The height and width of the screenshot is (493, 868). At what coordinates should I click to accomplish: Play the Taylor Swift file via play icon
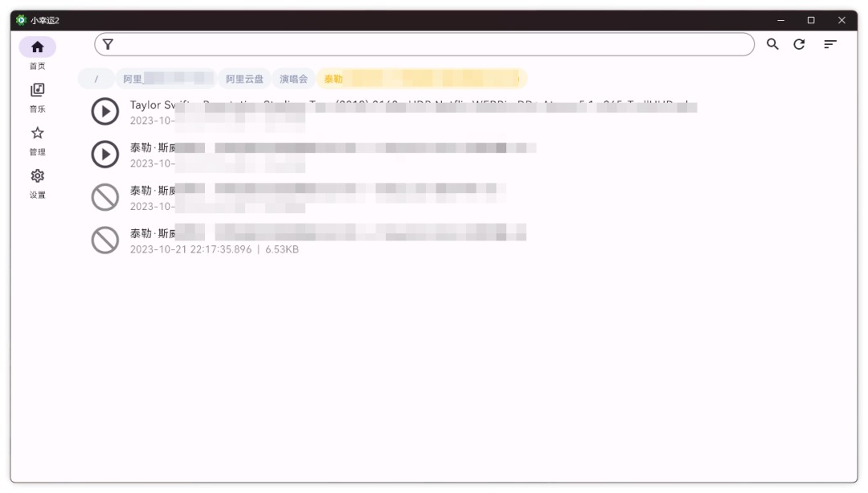tap(105, 111)
